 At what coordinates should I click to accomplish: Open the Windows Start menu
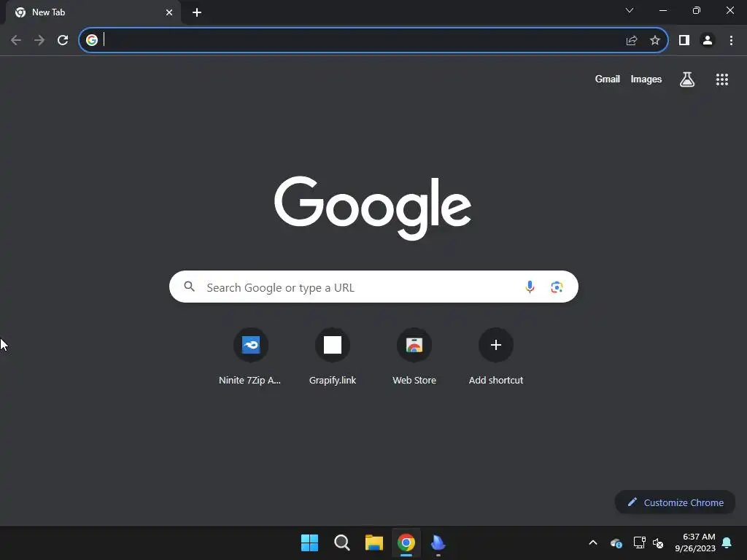[x=309, y=542]
